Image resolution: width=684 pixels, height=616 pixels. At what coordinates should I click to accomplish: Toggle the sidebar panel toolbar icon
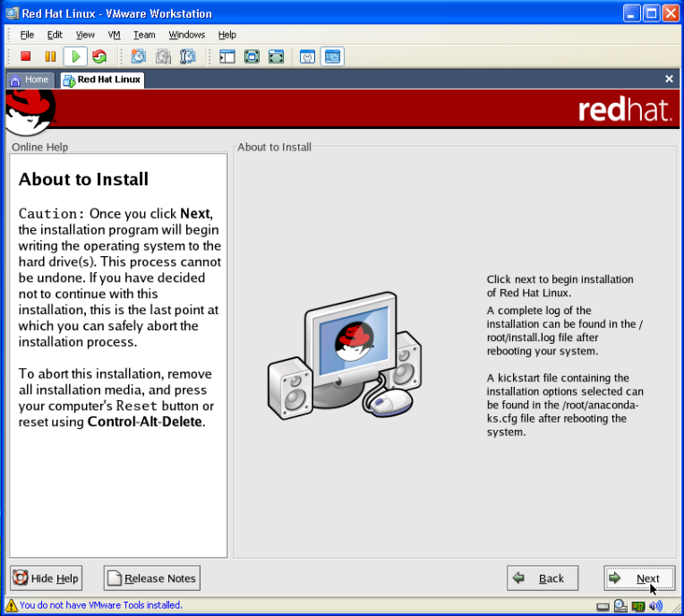click(227, 56)
